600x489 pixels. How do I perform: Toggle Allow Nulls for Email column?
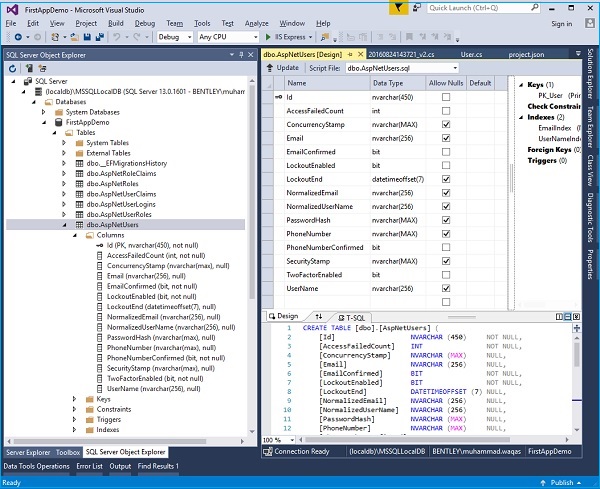(445, 137)
